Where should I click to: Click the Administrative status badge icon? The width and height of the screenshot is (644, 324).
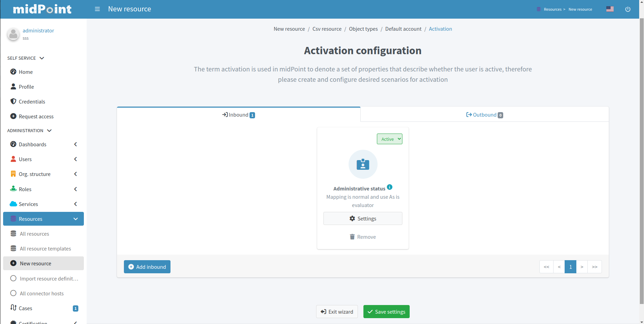(363, 164)
